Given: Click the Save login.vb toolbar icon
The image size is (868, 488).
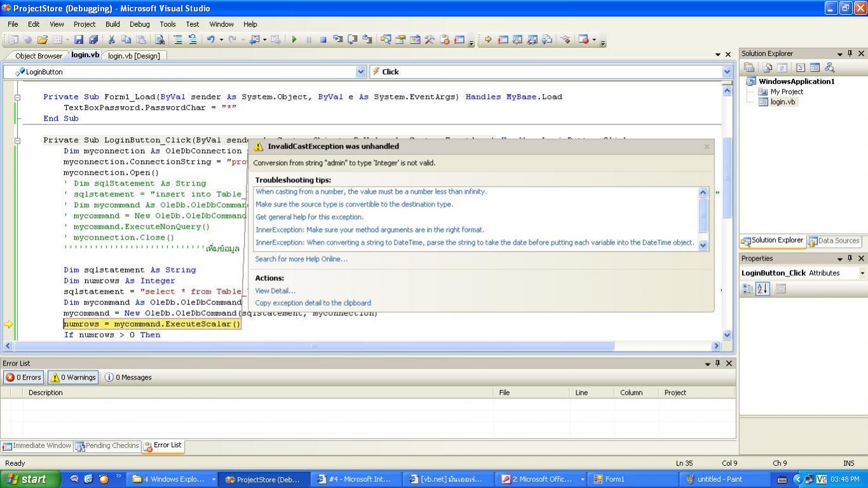Looking at the screenshot, I should pyautogui.click(x=79, y=39).
